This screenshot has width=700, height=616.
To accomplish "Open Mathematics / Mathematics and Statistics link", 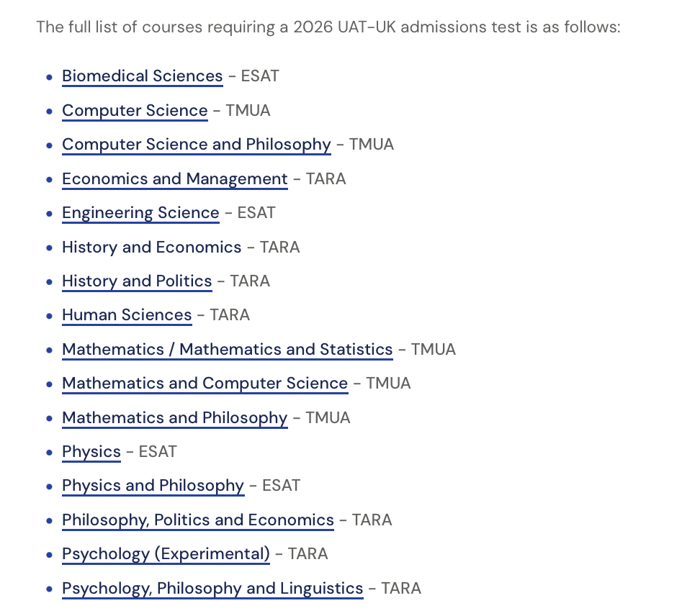I will click(x=228, y=349).
